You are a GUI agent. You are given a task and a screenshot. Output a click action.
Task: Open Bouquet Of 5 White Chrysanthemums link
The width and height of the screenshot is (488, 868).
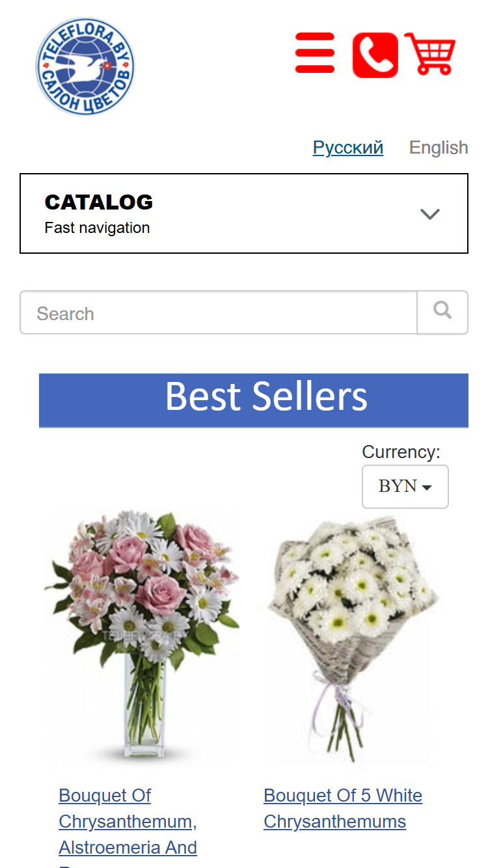coord(343,809)
